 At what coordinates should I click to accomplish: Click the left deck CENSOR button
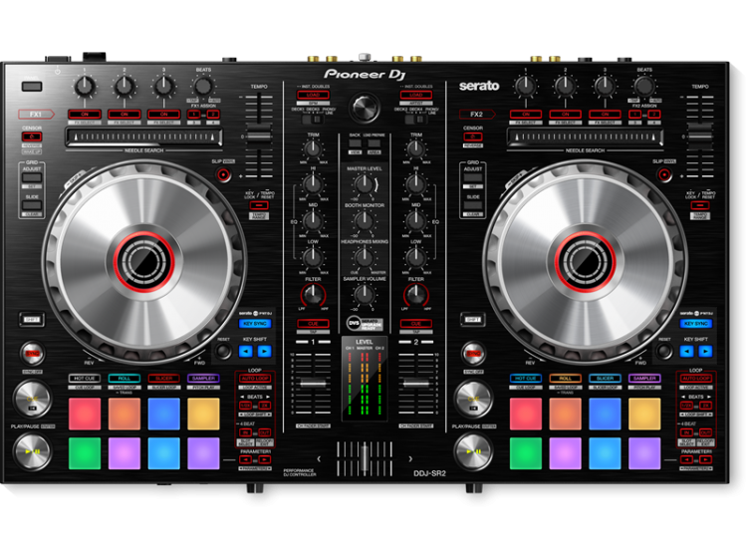(x=32, y=137)
